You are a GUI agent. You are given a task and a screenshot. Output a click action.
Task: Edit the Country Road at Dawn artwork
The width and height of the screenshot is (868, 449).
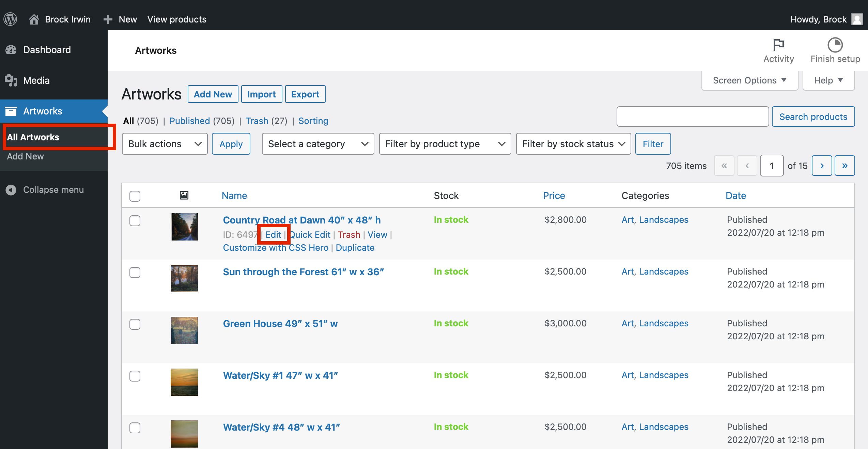(273, 235)
